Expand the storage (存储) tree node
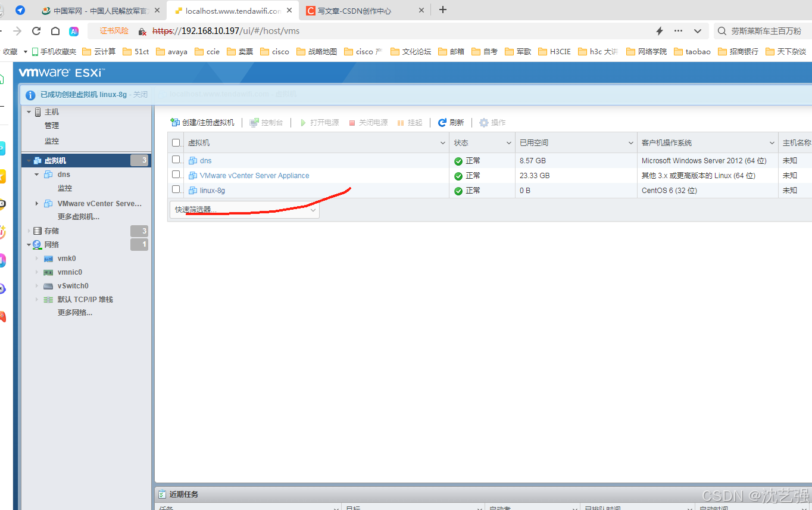812x510 pixels. (x=29, y=231)
